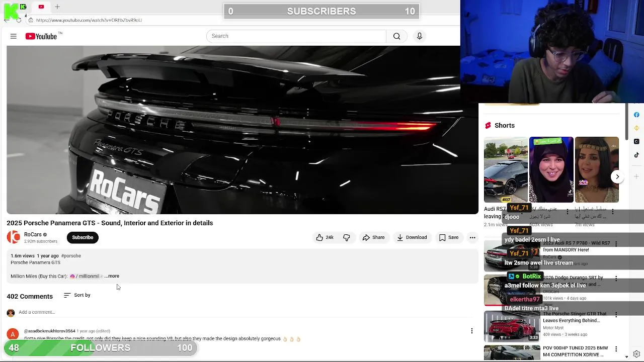Save the video to a playlist
The width and height of the screenshot is (644, 362).
[x=448, y=237]
